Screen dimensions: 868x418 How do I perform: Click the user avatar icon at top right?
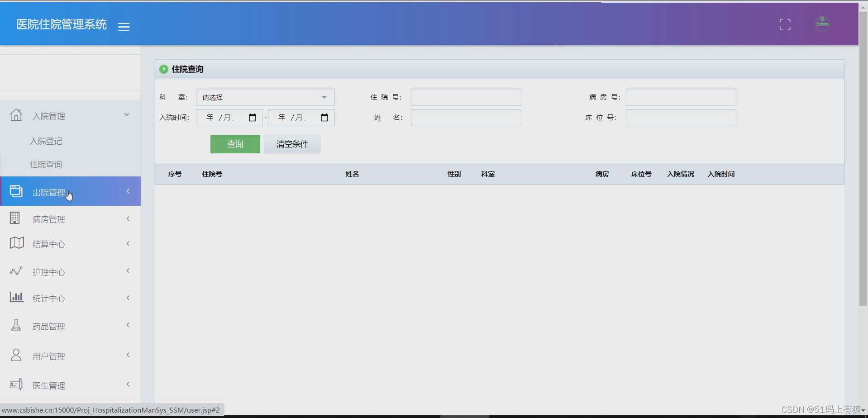coord(823,24)
